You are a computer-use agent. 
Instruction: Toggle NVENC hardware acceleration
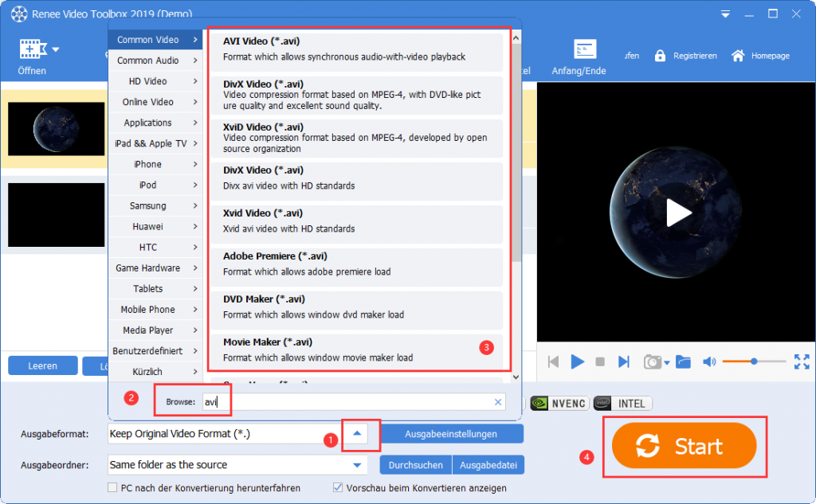coord(559,403)
